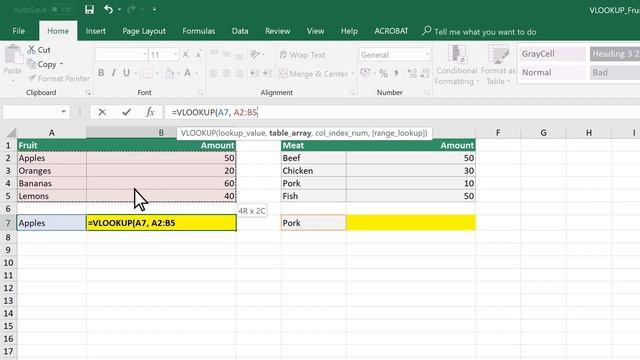
Task: Click the Borders icon
Action: click(x=147, y=73)
